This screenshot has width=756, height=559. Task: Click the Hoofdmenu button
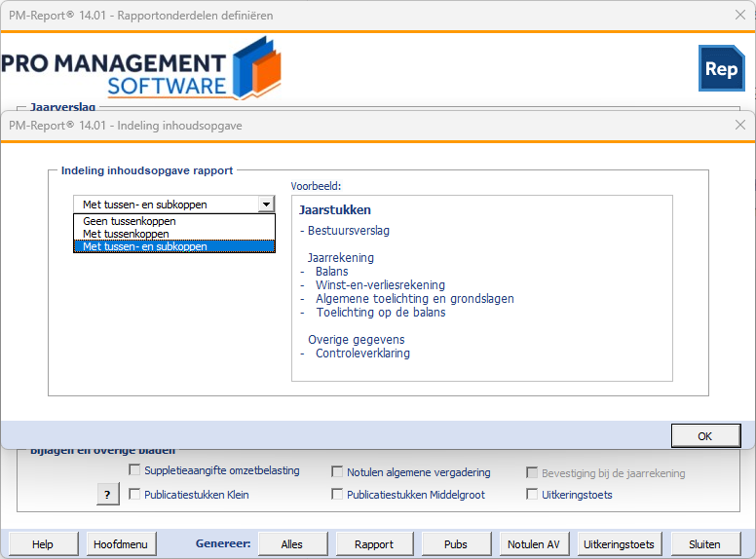121,544
